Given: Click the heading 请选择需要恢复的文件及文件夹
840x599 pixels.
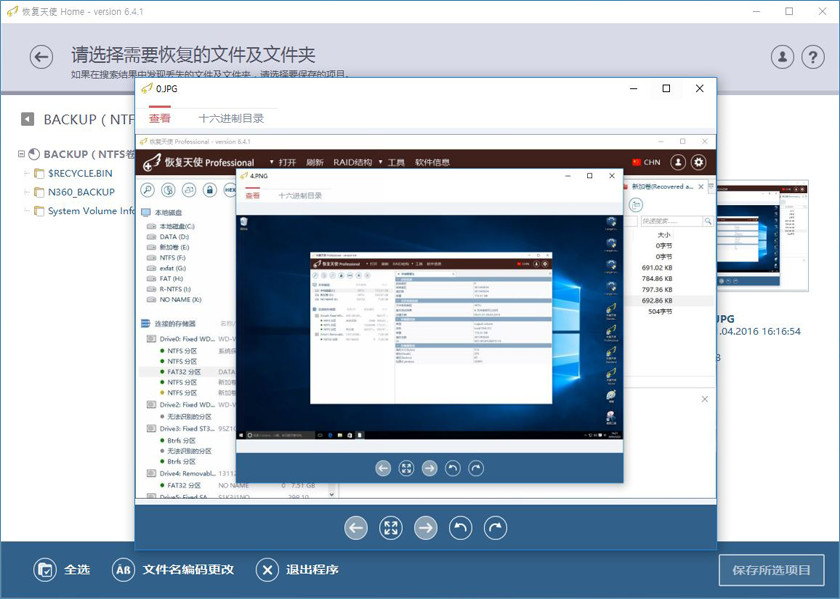Looking at the screenshot, I should coord(193,54).
